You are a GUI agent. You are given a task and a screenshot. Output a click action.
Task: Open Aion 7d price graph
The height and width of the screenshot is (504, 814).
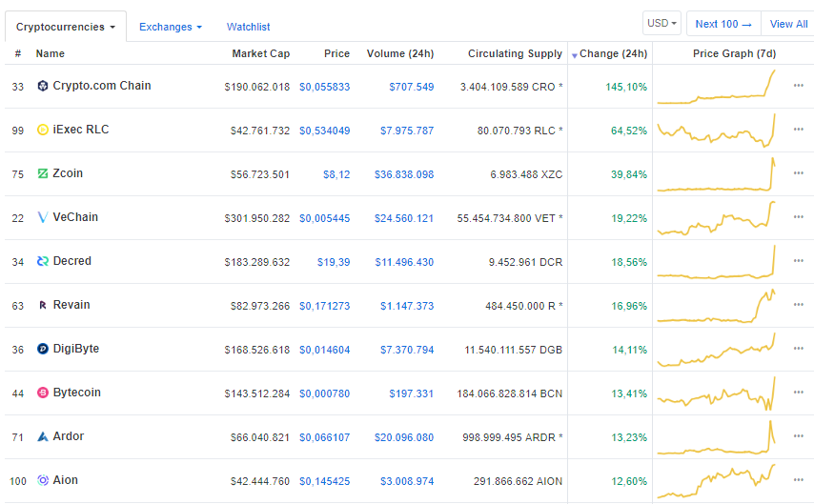point(717,481)
